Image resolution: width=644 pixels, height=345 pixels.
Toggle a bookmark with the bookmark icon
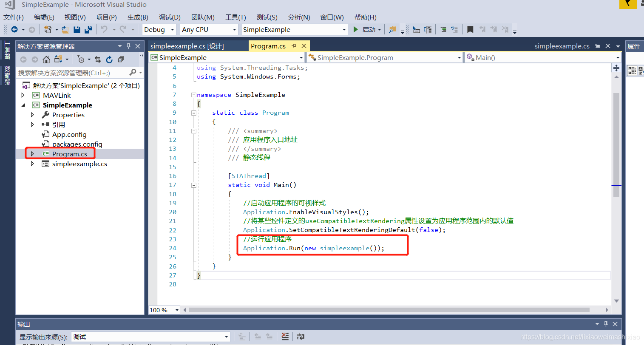pos(470,29)
